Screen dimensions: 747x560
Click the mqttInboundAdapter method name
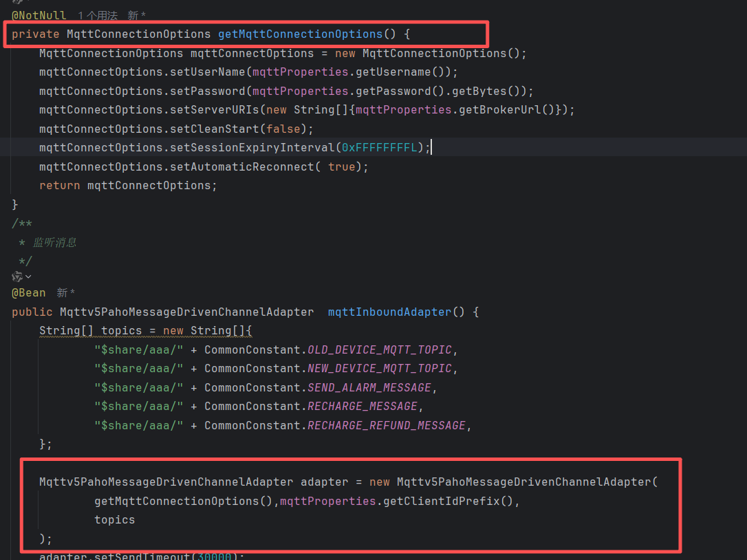[x=389, y=312]
